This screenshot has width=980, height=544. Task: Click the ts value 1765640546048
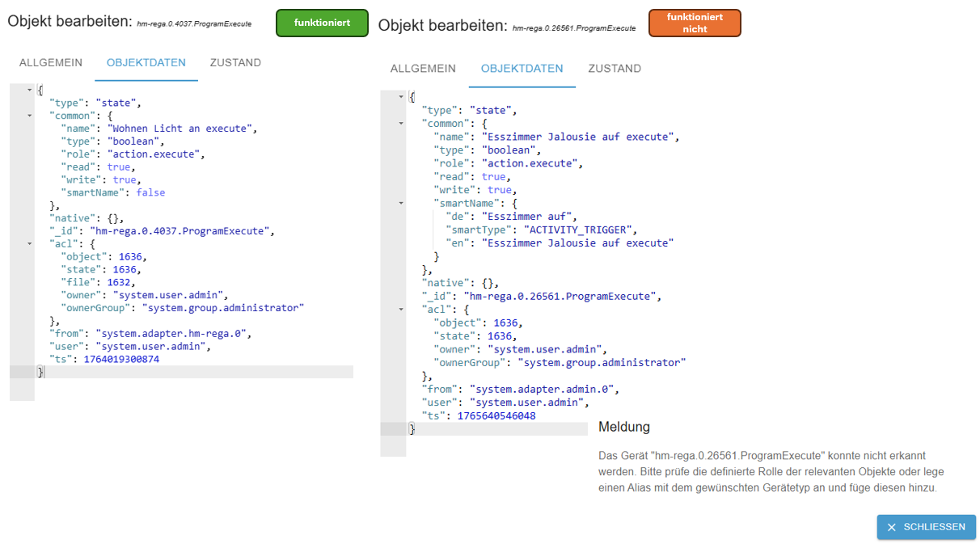click(x=496, y=415)
